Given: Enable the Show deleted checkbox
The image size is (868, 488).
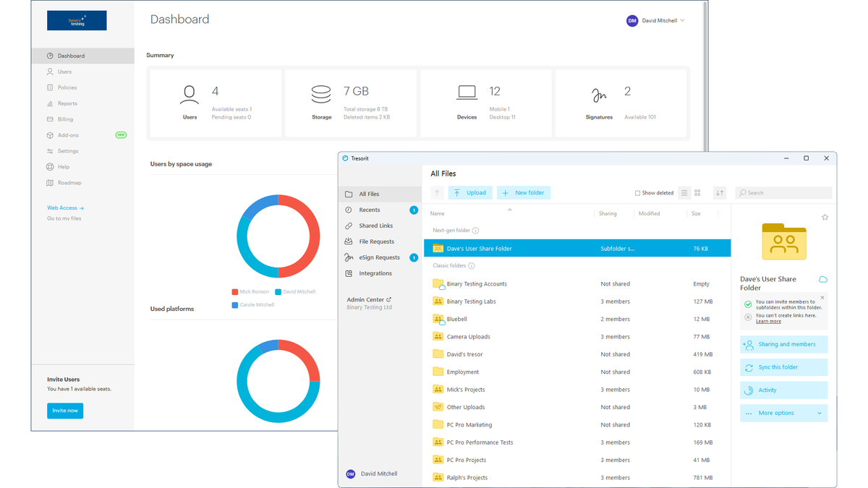Looking at the screenshot, I should point(637,193).
